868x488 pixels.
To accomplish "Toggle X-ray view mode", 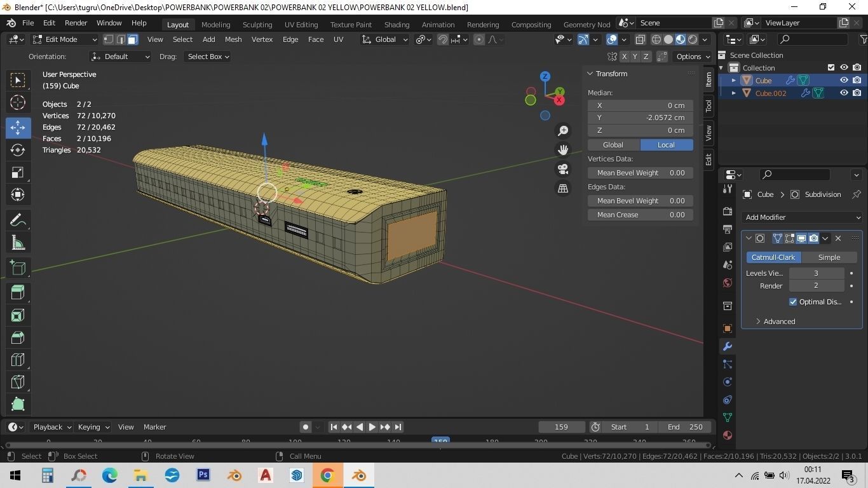I will point(640,39).
